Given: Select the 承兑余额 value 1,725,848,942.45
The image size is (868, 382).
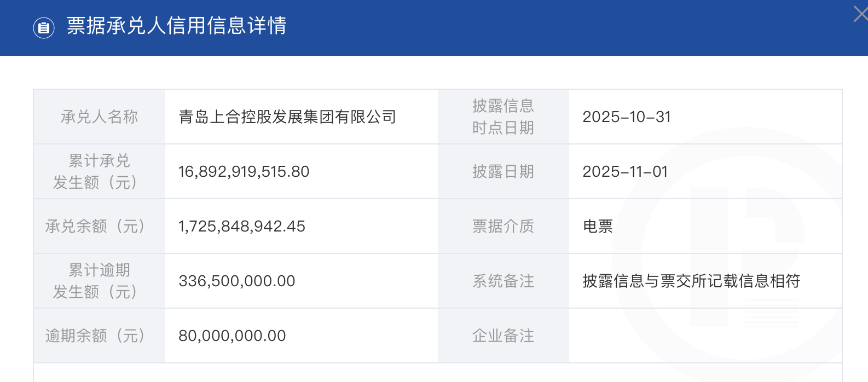Looking at the screenshot, I should [x=241, y=226].
